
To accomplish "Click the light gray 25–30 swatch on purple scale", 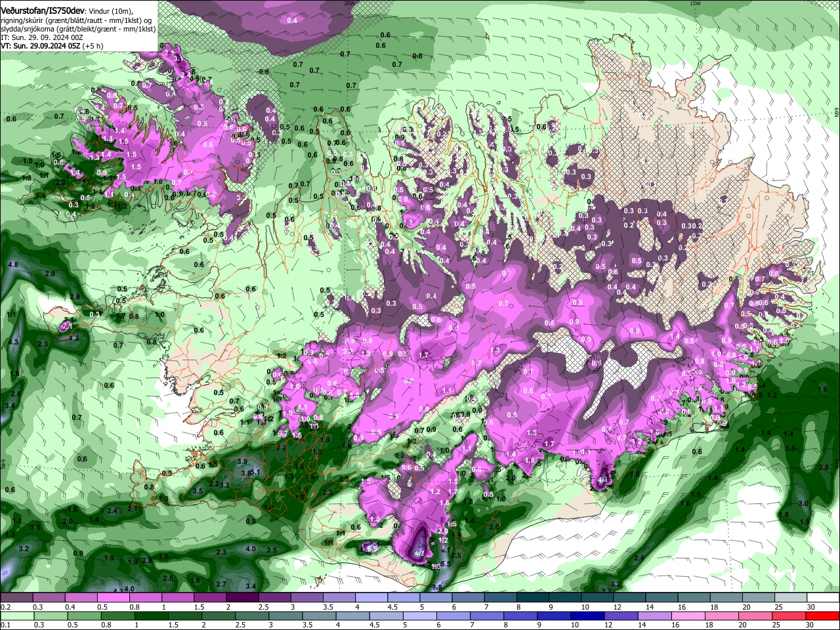I will [x=791, y=598].
